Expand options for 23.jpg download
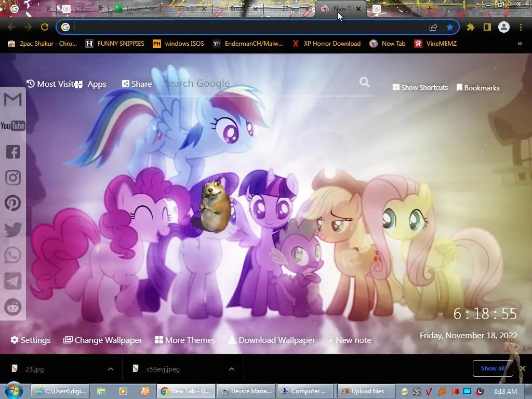532x399 pixels. (111, 369)
